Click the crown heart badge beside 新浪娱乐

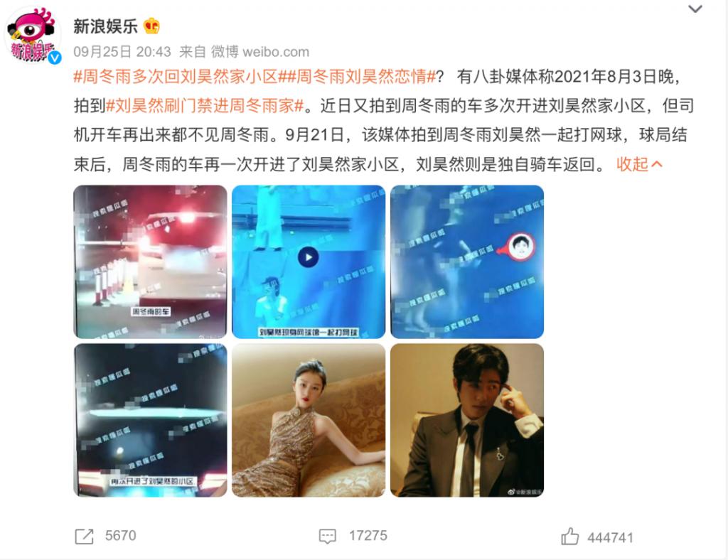[x=151, y=26]
